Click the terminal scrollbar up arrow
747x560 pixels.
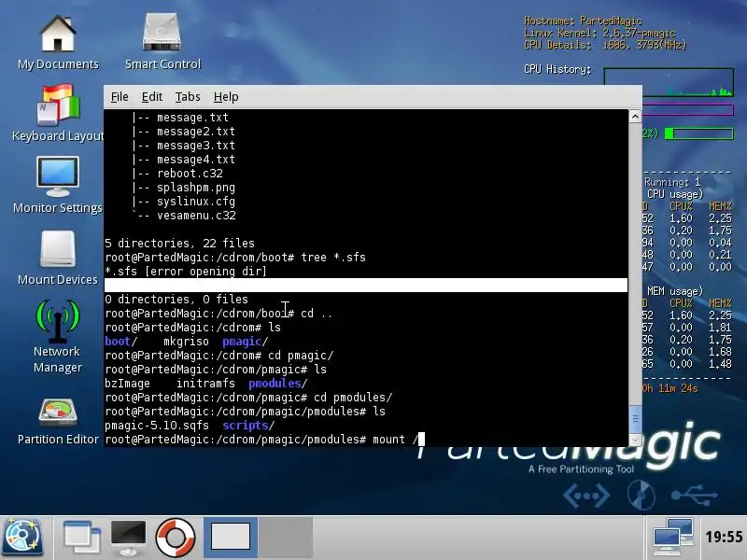pyautogui.click(x=635, y=116)
